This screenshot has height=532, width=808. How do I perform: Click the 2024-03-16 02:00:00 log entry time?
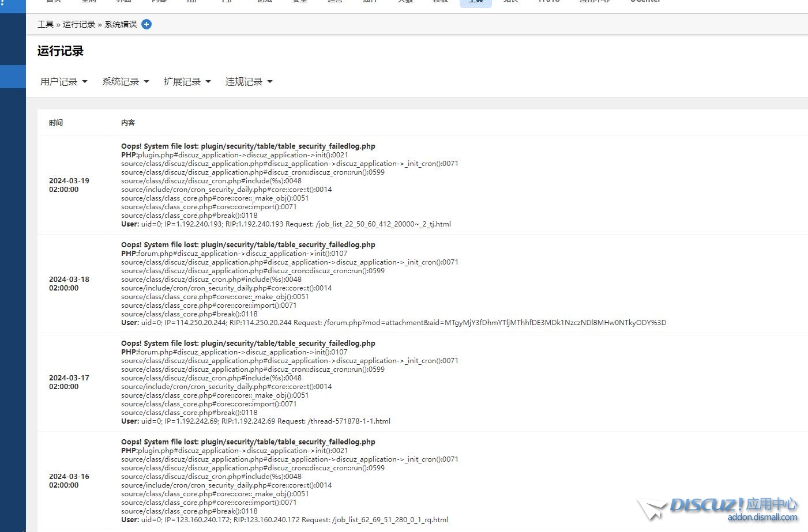click(69, 481)
